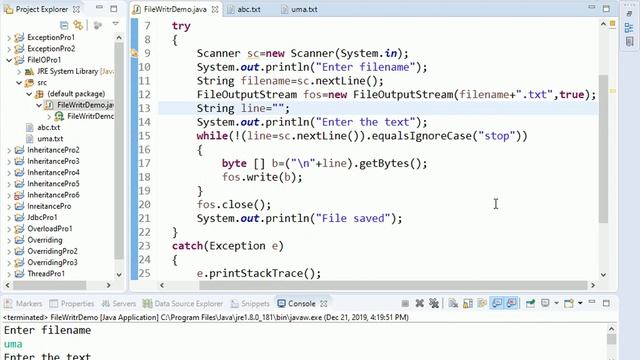Screen dimensions: 640x360
Task: Expand the JdbcPro1 project
Action: point(9,218)
